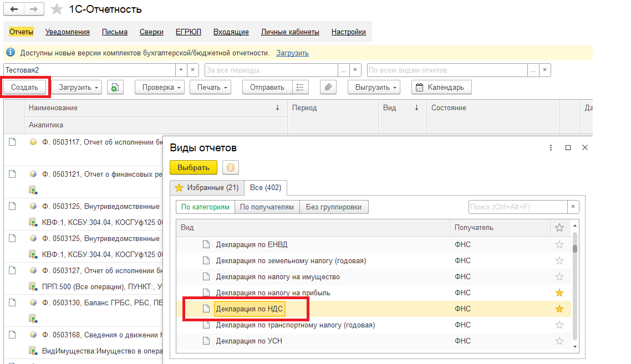This screenshot has width=631, height=364.
Task: Click the star column header in the report types table
Action: tap(559, 228)
